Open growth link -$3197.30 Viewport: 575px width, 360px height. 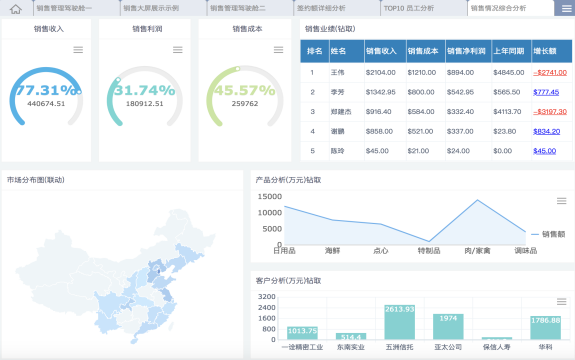click(x=550, y=111)
